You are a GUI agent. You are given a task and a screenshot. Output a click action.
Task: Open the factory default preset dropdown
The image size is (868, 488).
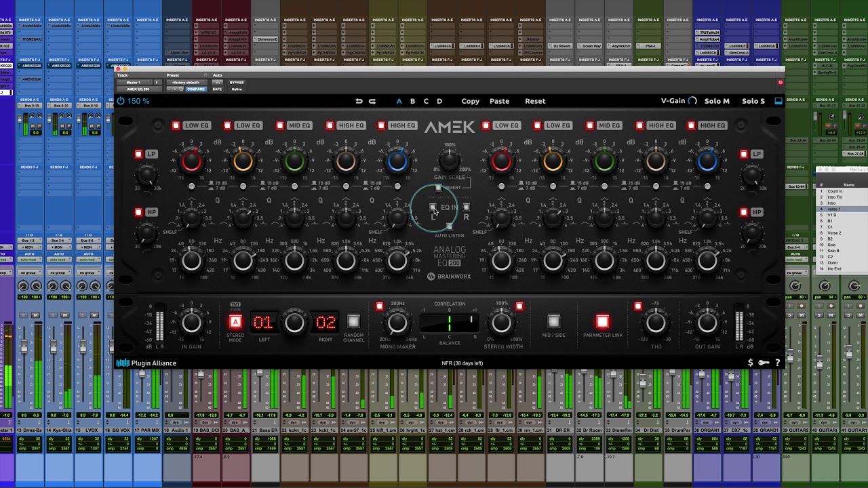click(188, 83)
